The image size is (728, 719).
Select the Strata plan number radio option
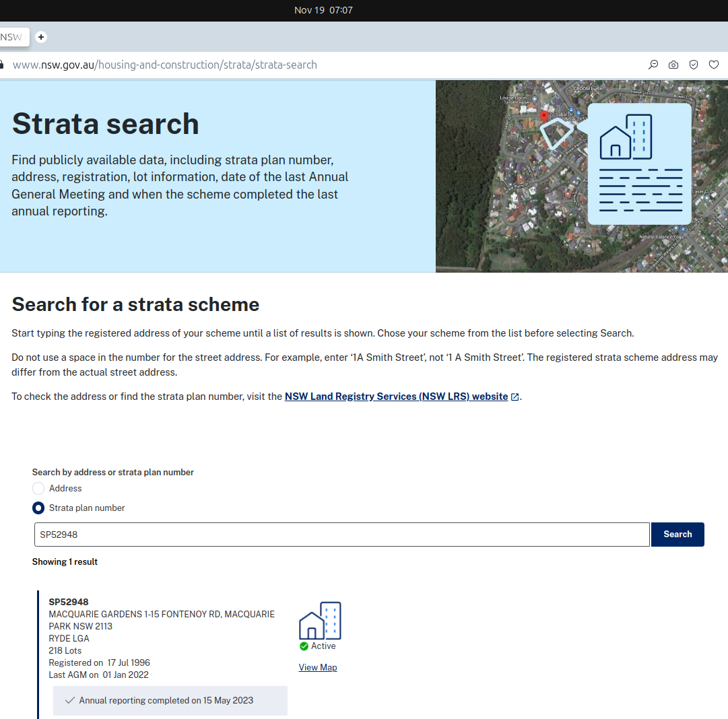[x=38, y=508]
